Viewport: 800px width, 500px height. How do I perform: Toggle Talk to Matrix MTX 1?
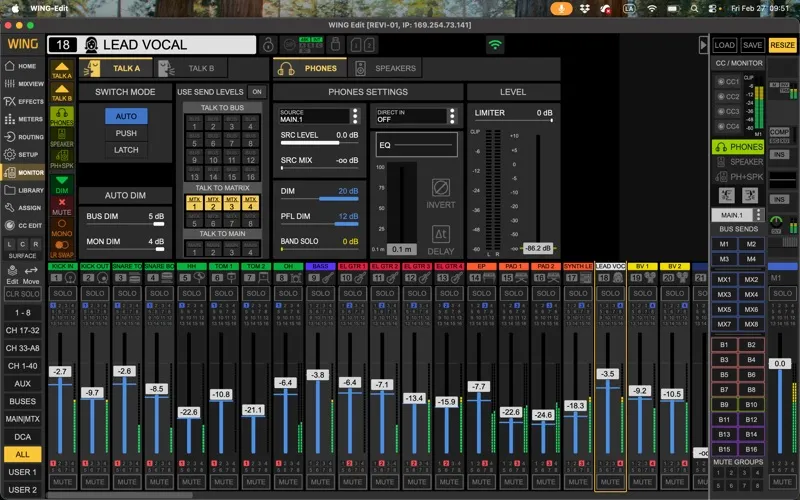coord(194,203)
